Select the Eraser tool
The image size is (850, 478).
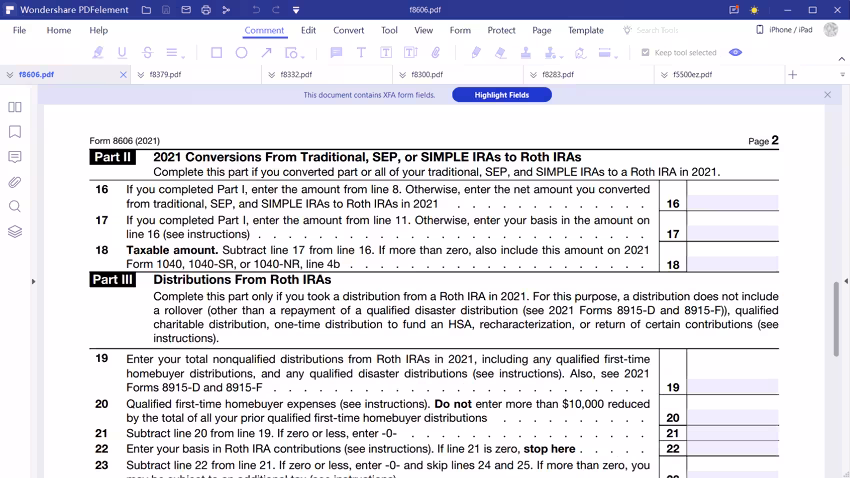click(x=500, y=53)
